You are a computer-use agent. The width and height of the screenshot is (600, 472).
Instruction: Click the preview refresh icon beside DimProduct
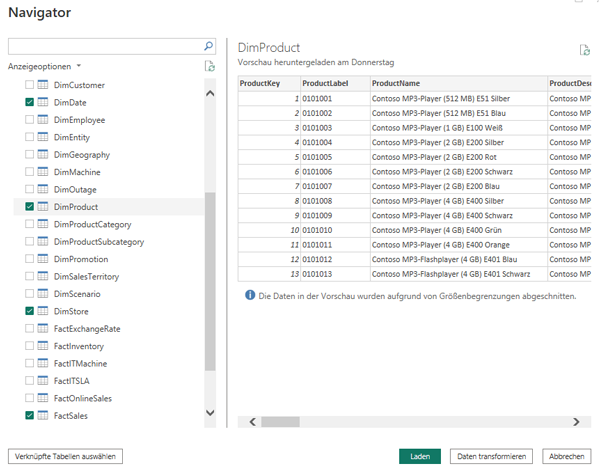tap(584, 50)
